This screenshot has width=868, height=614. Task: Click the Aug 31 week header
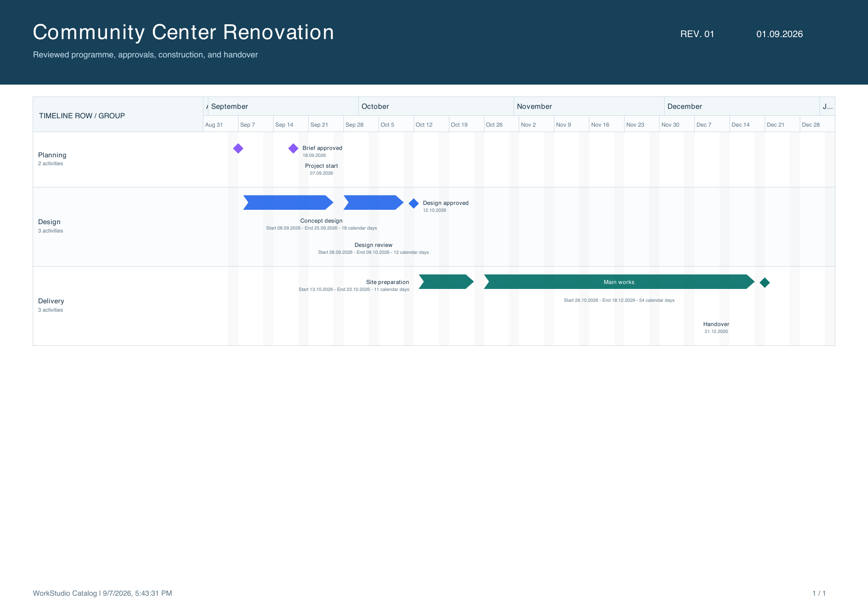220,124
